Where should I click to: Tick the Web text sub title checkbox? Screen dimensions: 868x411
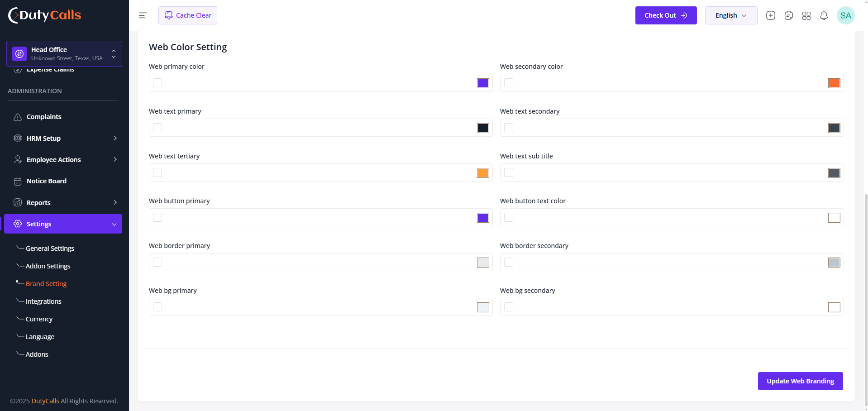509,172
